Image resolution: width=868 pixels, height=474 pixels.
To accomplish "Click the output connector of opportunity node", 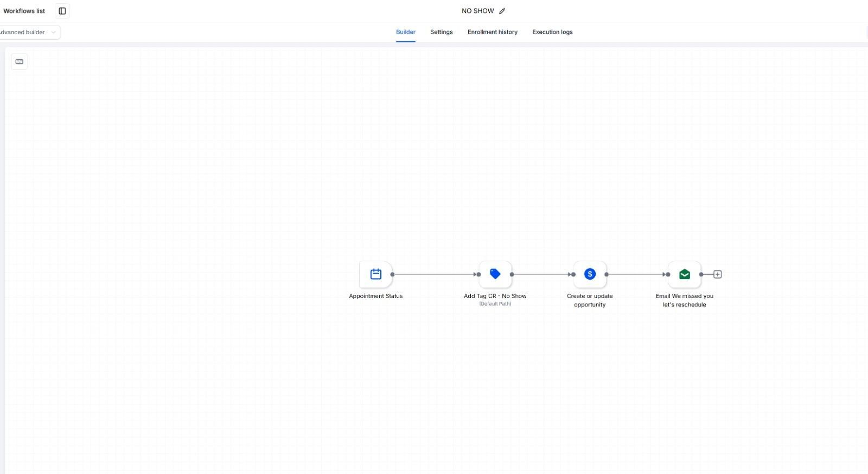I will [x=607, y=274].
